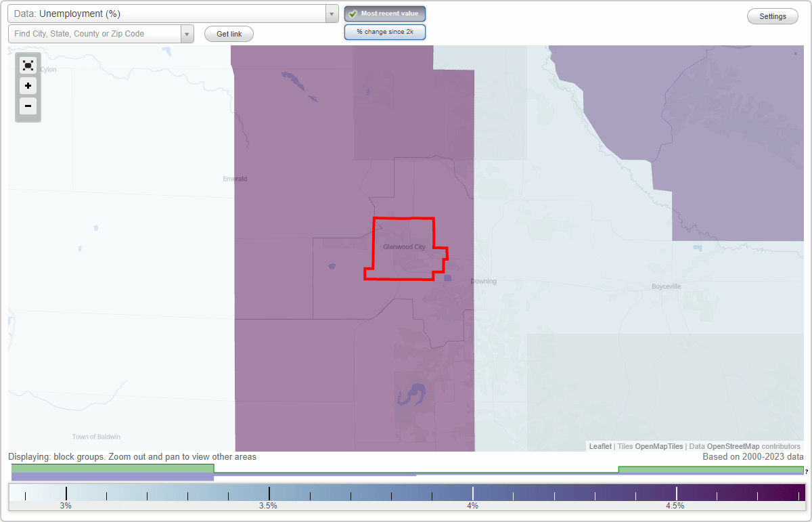
Task: Click the Get link button
Action: point(229,33)
